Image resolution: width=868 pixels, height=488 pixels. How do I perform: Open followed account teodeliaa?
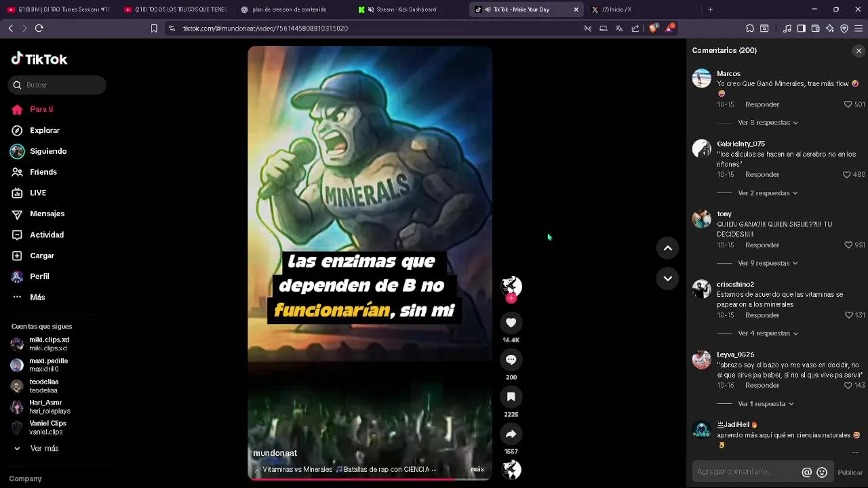point(43,386)
